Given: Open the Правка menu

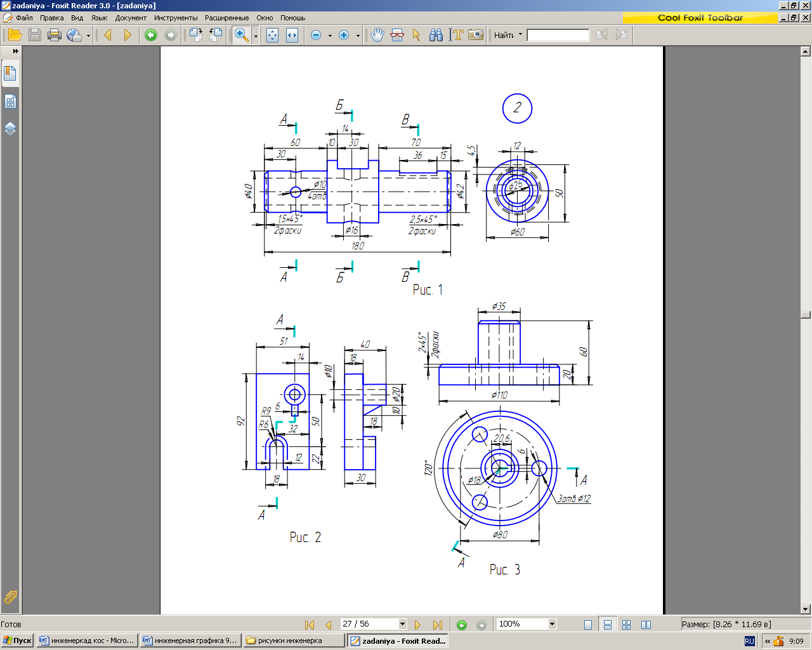Looking at the screenshot, I should pyautogui.click(x=52, y=18).
